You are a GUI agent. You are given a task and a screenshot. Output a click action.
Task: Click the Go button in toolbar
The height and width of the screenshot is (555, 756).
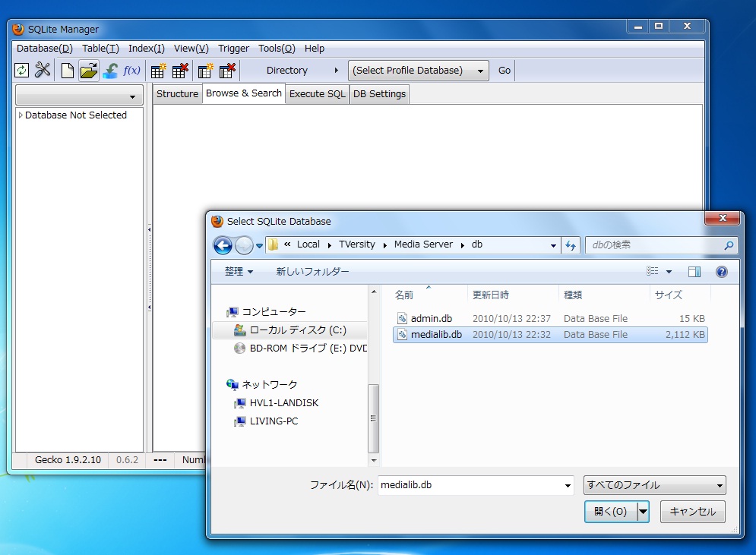[x=505, y=71]
